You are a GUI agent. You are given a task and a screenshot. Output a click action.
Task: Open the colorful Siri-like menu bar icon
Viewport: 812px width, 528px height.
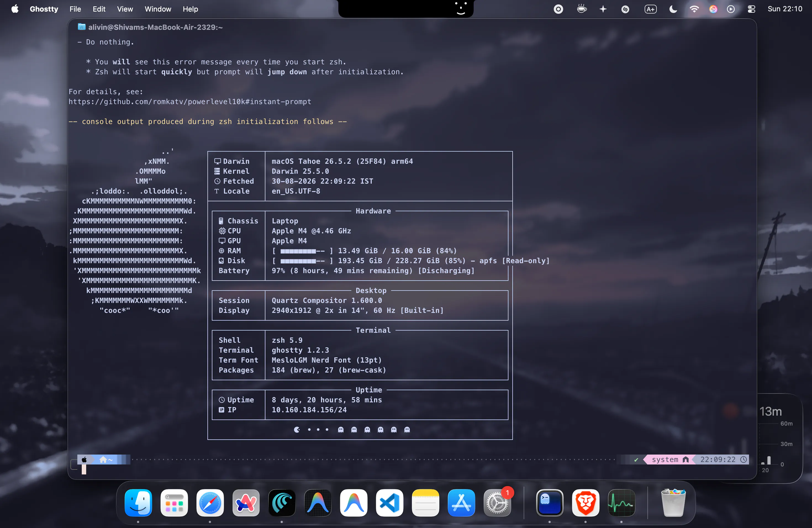pos(713,9)
